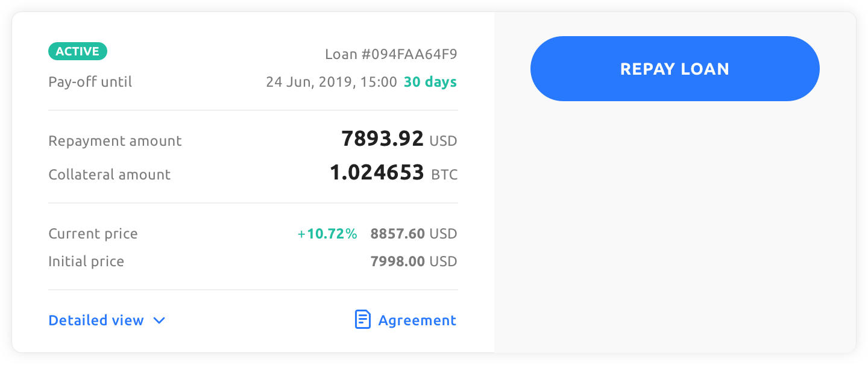The image size is (868, 365).
Task: Click the Collateral amount label
Action: [110, 175]
